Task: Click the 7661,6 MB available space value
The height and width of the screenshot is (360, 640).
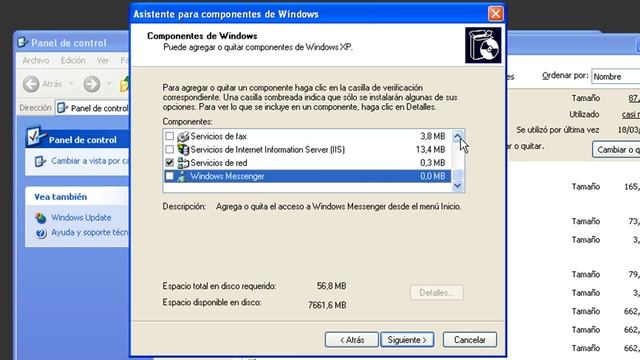Action: point(327,305)
